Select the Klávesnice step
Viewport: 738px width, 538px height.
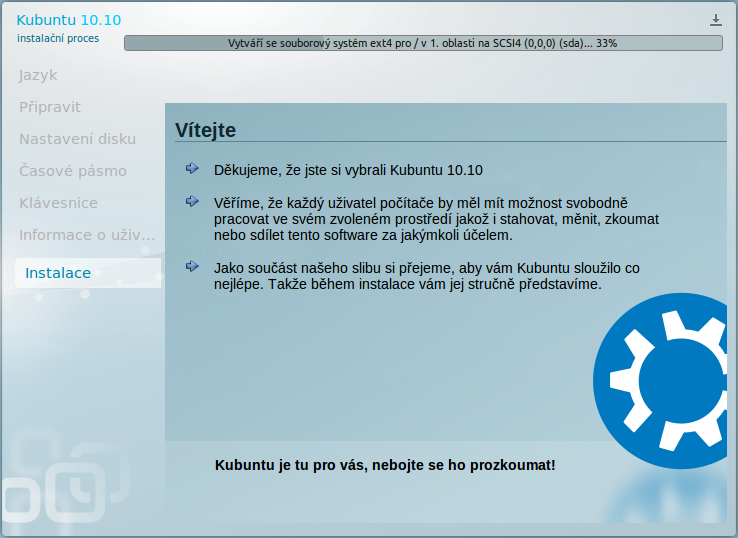(x=58, y=203)
